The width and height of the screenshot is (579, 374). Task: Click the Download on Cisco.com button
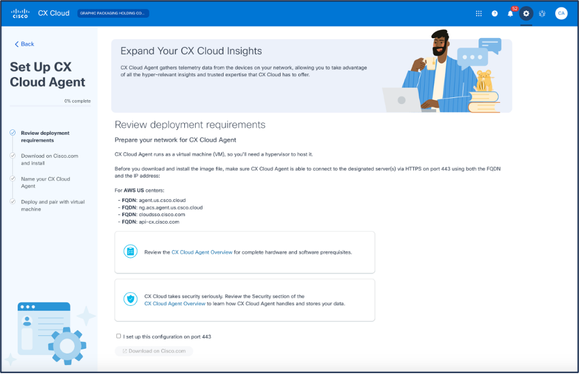154,351
